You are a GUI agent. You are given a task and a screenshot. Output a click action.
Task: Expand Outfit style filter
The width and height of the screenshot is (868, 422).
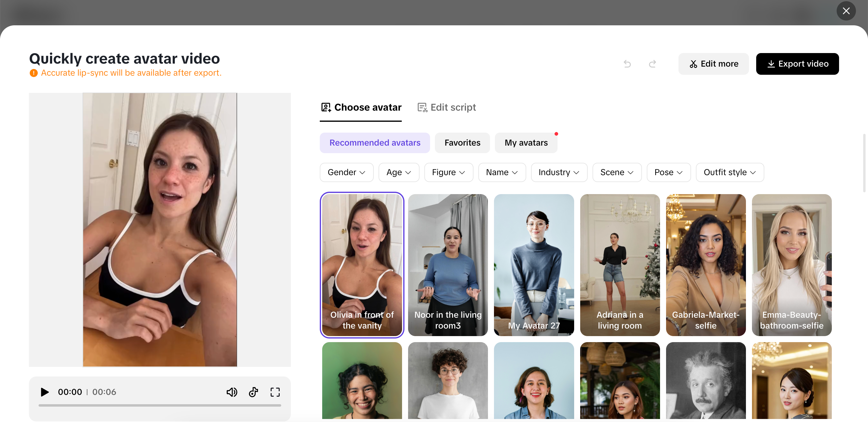click(x=729, y=173)
